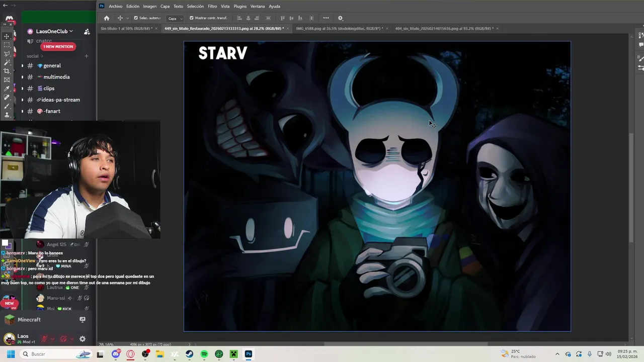Open the ideas-pa-stream channel
This screenshot has height=362, width=644.
(58, 100)
